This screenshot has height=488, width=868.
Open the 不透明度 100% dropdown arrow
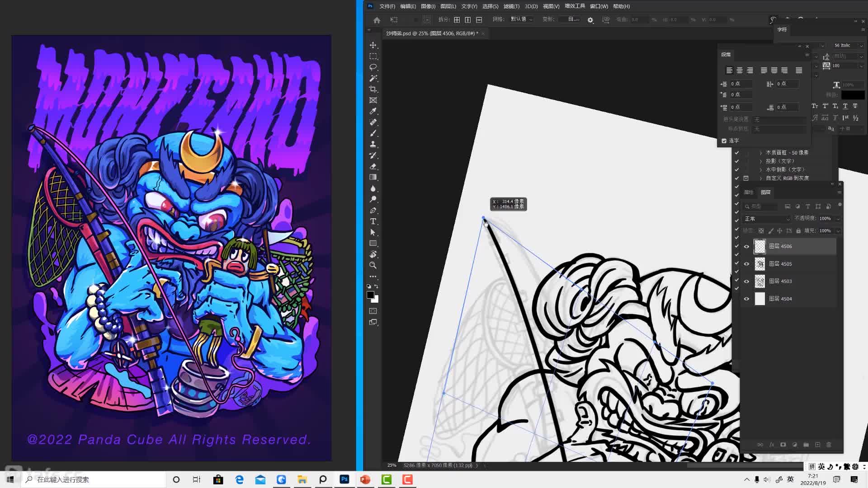pos(838,219)
